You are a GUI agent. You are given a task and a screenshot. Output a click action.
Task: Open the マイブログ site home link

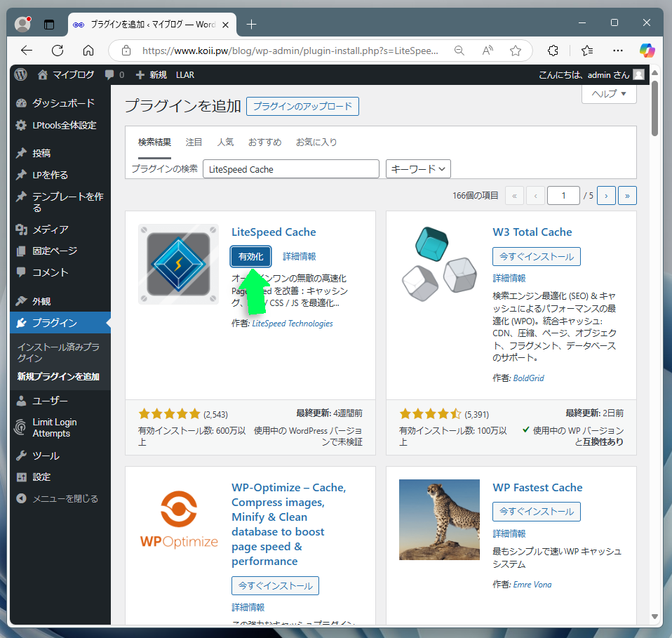tap(66, 74)
